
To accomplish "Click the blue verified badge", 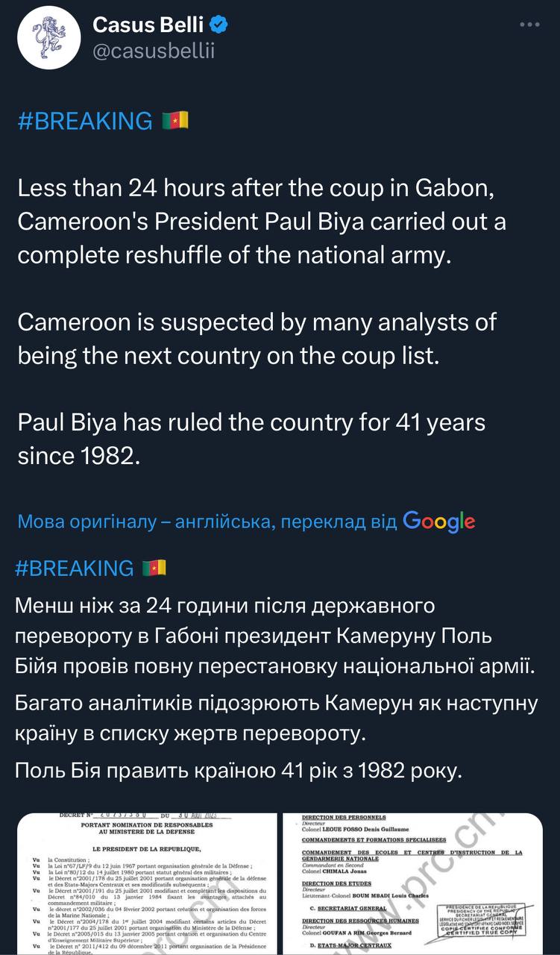I will 218,25.
